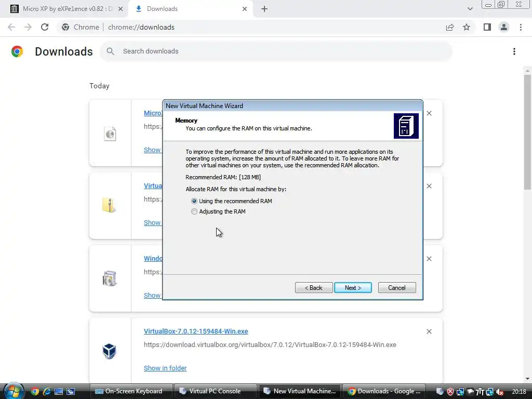532x399 pixels.
Task: Select the Downloads browser tab
Action: point(190,9)
